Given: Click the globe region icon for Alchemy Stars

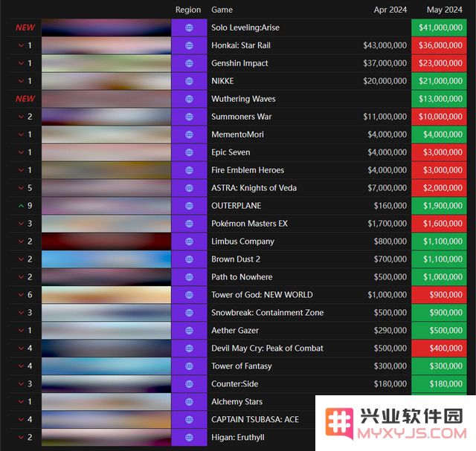Looking at the screenshot, I should click(x=189, y=402).
